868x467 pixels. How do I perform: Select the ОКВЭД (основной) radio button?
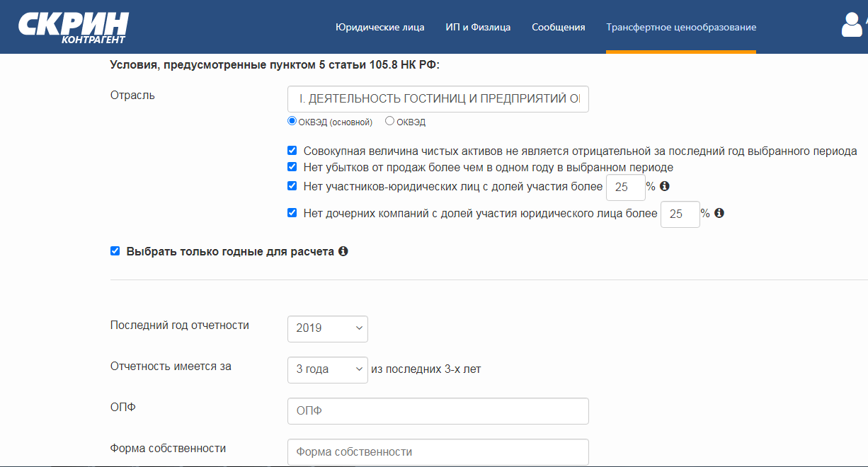point(292,121)
